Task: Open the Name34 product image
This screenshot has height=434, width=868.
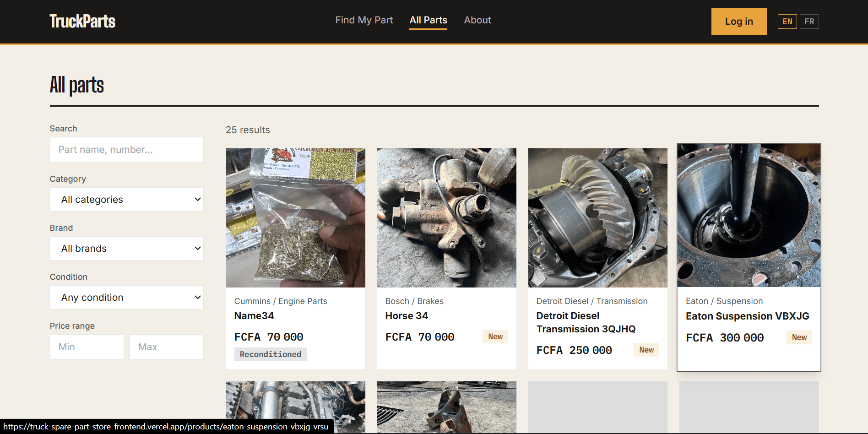Action: pyautogui.click(x=296, y=218)
